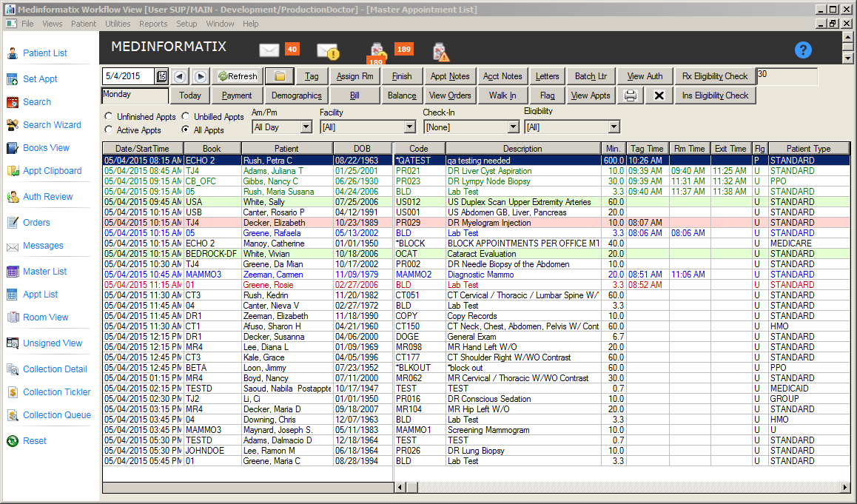Select Unfinished Appts radio button
The width and height of the screenshot is (857, 504).
pyautogui.click(x=109, y=117)
